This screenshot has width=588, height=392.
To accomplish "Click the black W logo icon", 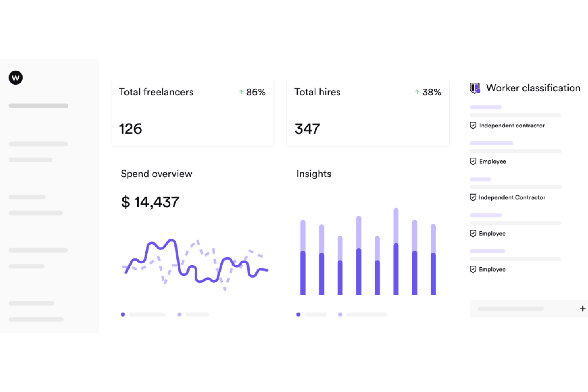I will [x=15, y=77].
